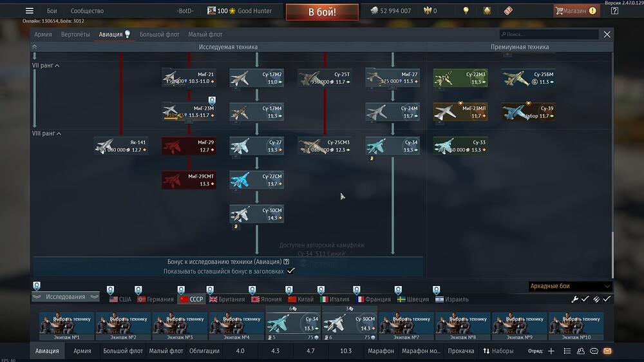Toggle show remaining bonus in headers checkbox
This screenshot has height=362, width=644.
(x=291, y=271)
